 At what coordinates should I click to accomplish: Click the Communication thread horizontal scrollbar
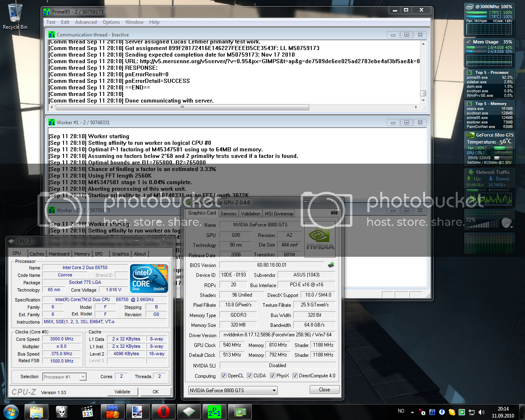(182, 107)
